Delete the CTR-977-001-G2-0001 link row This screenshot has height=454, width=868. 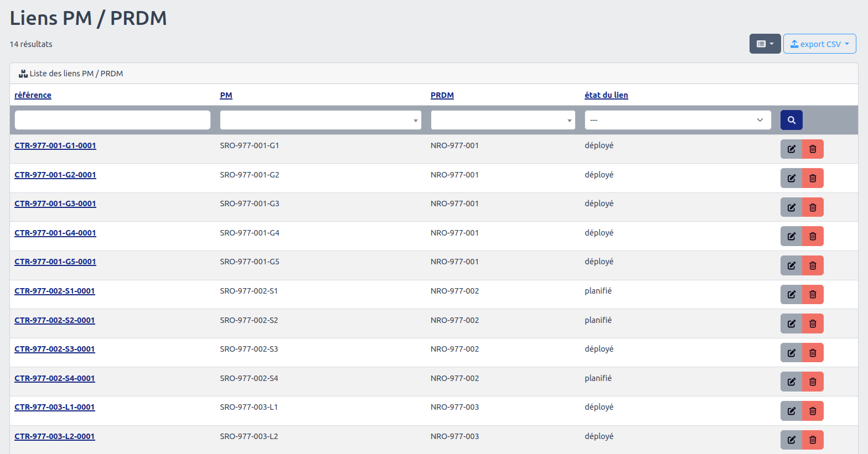(x=813, y=178)
